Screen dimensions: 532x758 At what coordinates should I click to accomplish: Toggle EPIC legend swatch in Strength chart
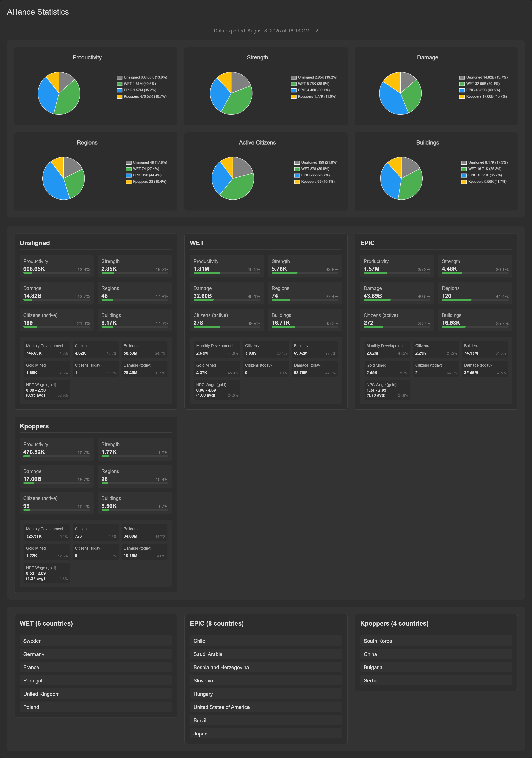coord(294,90)
